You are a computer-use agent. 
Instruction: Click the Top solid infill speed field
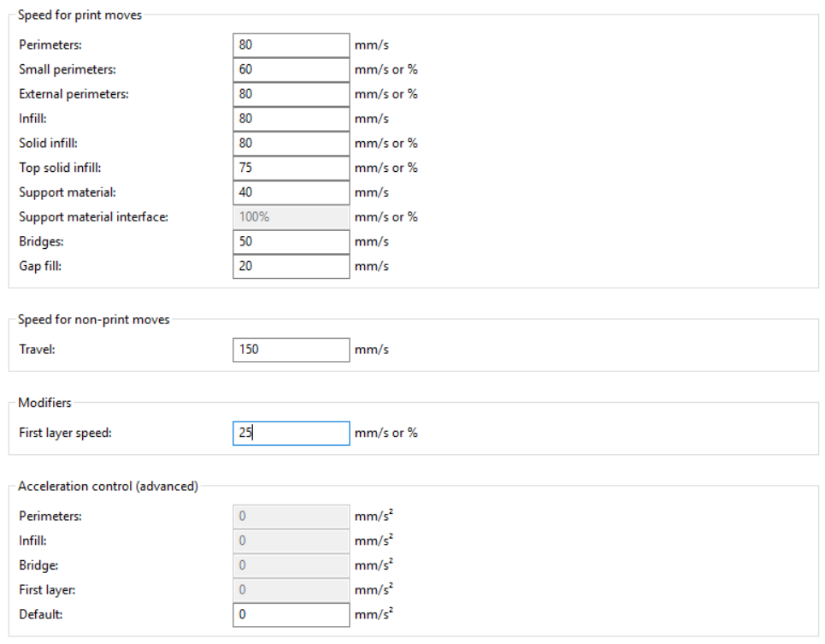coord(291,168)
